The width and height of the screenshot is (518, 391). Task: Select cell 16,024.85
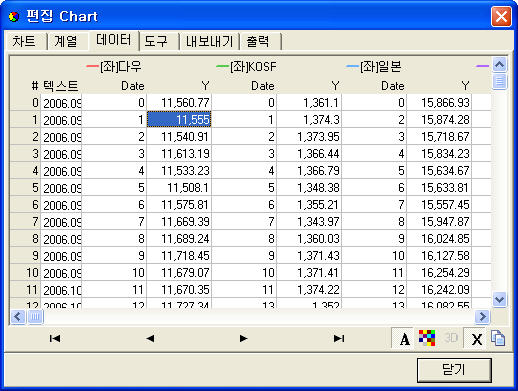point(439,238)
